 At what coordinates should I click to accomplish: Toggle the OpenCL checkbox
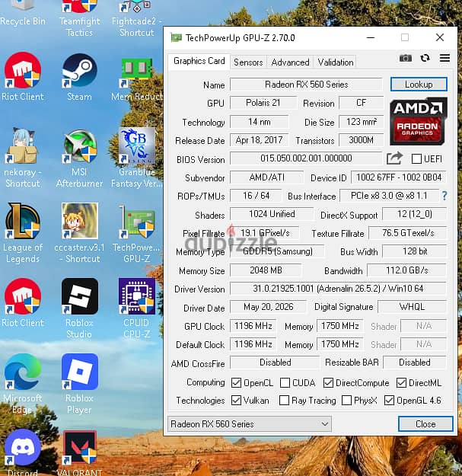click(x=236, y=383)
